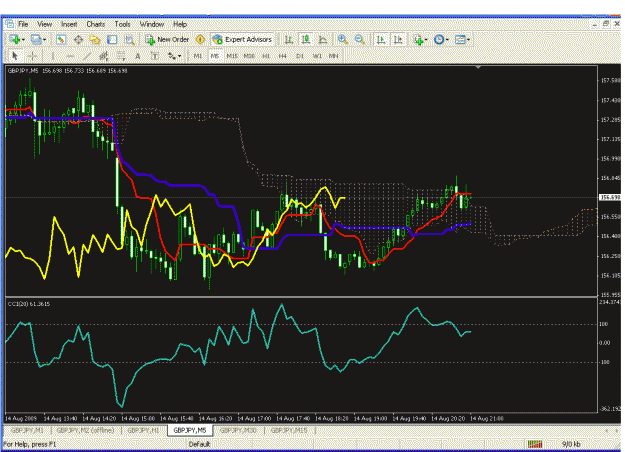Switch to bar chart icon

pyautogui.click(x=289, y=39)
